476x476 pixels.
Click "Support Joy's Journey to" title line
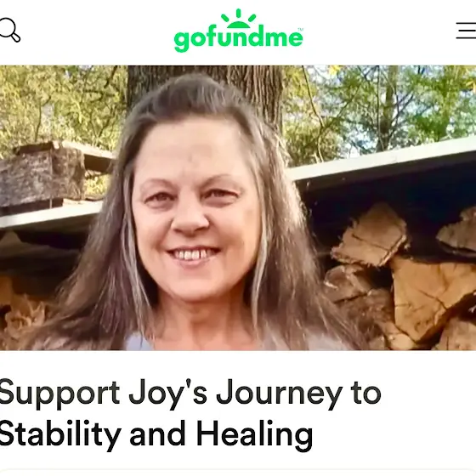[x=190, y=394]
